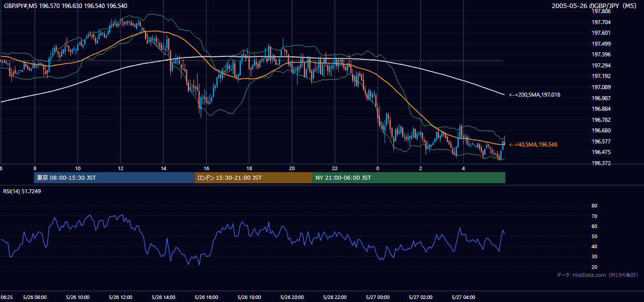Click price axis value 196.884

click(601, 109)
